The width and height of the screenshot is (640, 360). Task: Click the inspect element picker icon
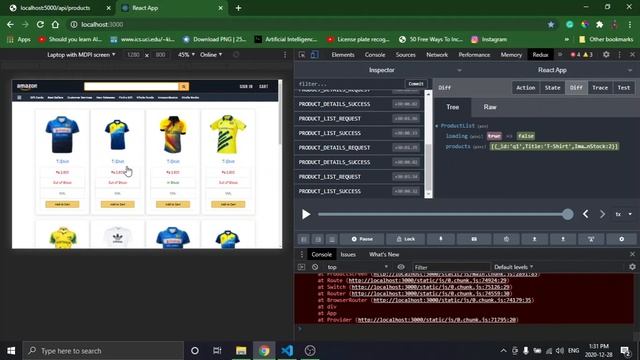coord(302,55)
